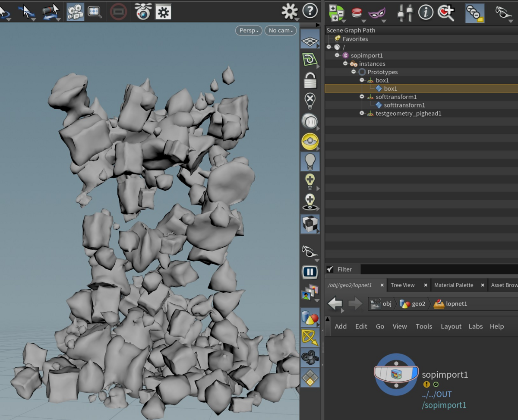This screenshot has height=420, width=518.
Task: Collapse the root '/' tree node
Action: [x=329, y=47]
